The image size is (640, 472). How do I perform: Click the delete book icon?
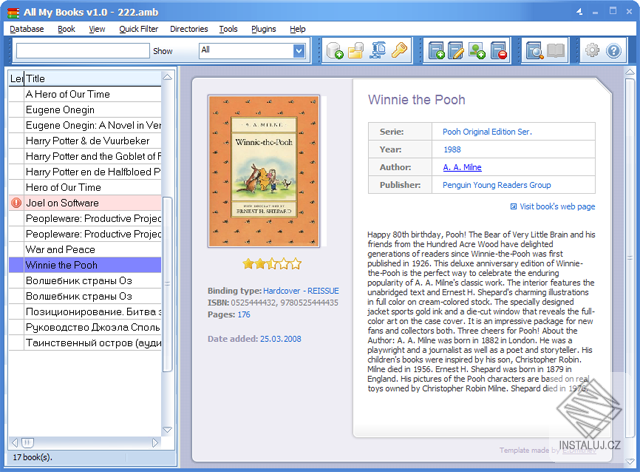point(499,51)
